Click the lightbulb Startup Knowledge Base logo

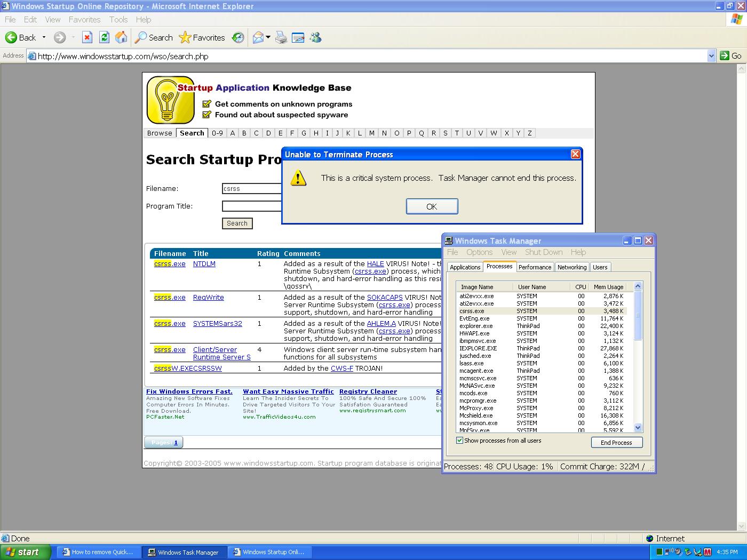[x=170, y=100]
